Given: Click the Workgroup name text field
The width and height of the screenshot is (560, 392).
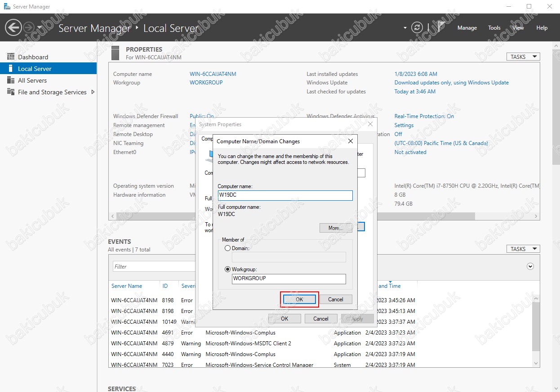Looking at the screenshot, I should (x=289, y=279).
